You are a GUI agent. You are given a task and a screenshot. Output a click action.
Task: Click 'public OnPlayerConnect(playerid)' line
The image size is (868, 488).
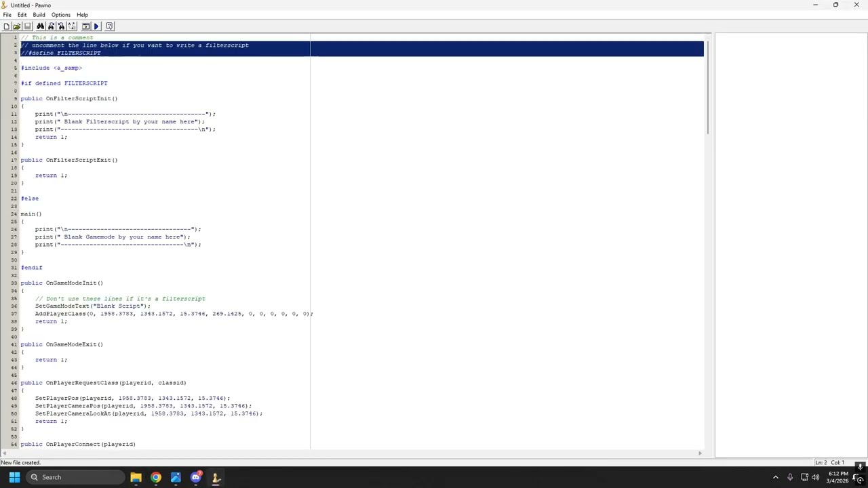(x=78, y=445)
